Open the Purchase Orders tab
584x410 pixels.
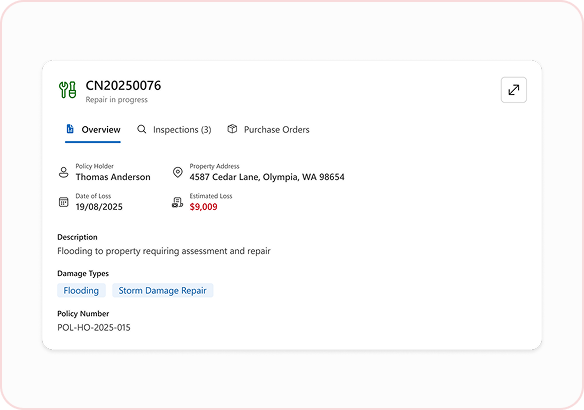(x=268, y=130)
